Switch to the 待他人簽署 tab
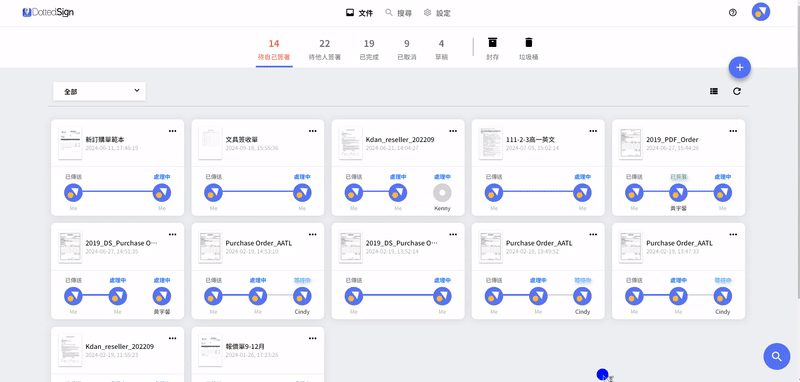This screenshot has height=382, width=800. coord(324,50)
